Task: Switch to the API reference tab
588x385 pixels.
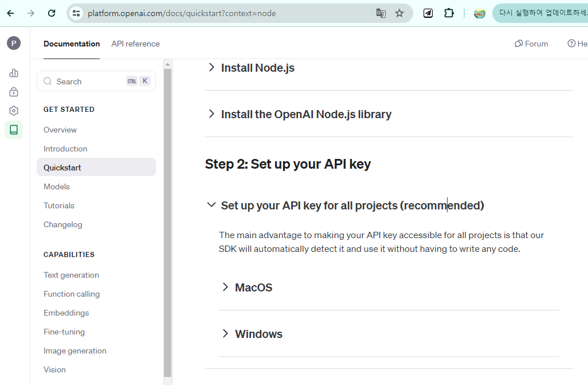Action: coord(135,44)
